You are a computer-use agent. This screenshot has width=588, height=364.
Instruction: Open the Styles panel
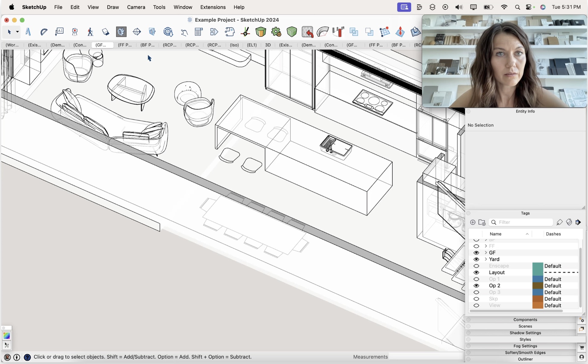click(525, 339)
